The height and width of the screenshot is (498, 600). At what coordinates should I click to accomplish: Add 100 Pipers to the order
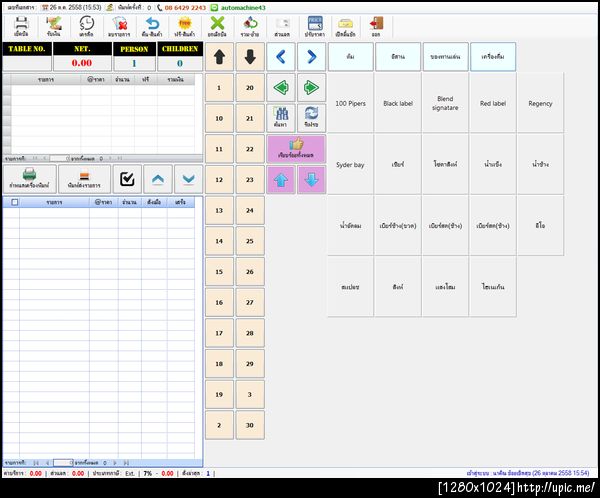pyautogui.click(x=351, y=103)
